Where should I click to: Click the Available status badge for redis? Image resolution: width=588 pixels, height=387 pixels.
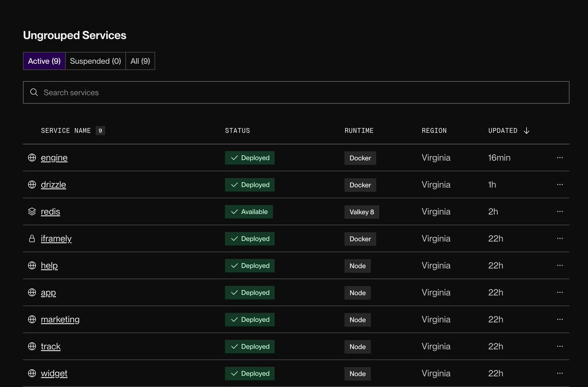click(249, 212)
